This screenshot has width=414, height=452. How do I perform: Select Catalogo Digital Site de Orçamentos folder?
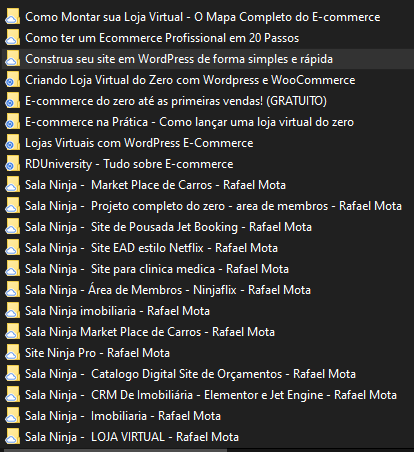point(190,374)
